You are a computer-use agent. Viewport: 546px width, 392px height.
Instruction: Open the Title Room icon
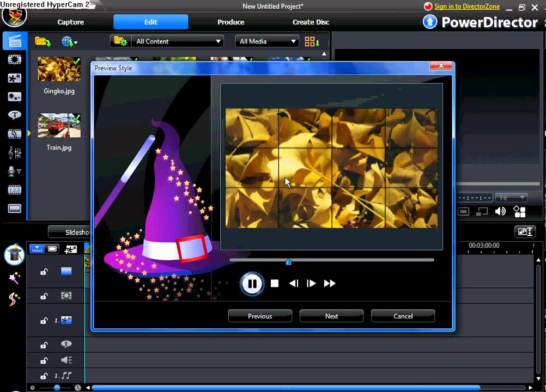pyautogui.click(x=14, y=115)
